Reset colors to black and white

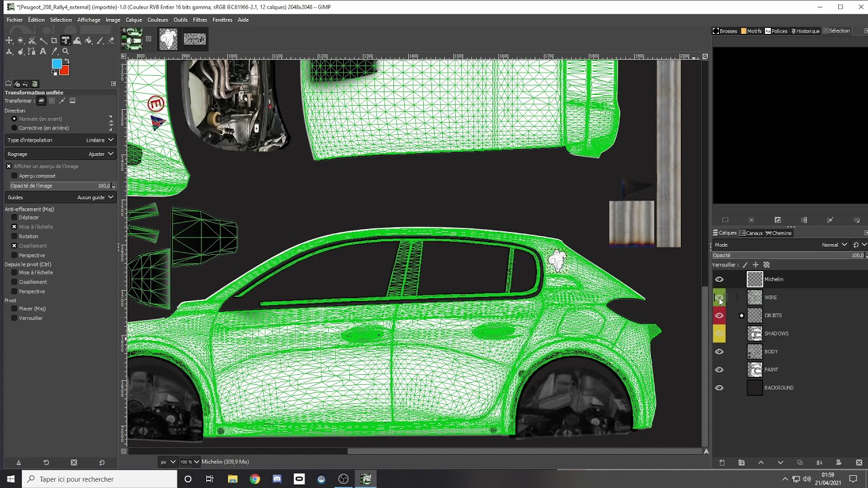click(54, 73)
